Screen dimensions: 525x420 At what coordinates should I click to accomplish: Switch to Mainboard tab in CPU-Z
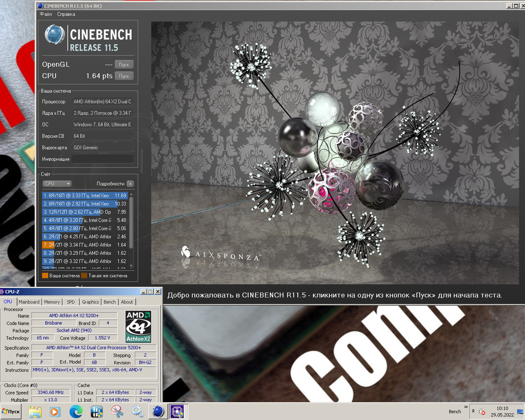[x=29, y=302]
